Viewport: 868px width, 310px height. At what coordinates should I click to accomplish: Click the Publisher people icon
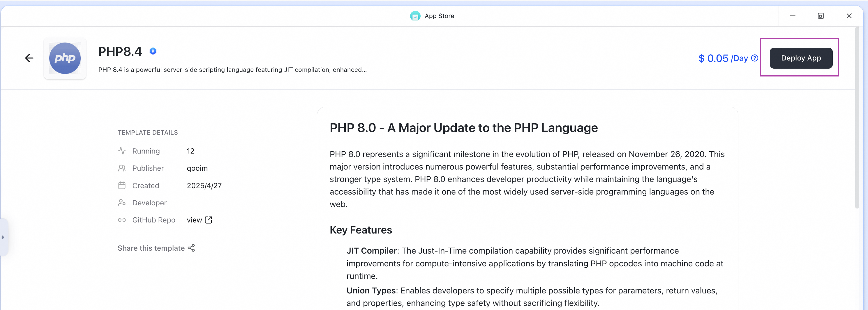pos(122,168)
